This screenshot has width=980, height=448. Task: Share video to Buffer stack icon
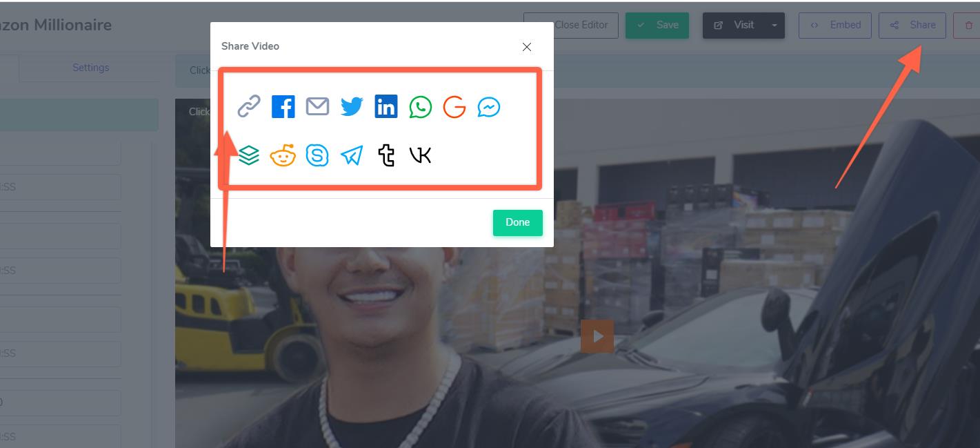coord(249,156)
